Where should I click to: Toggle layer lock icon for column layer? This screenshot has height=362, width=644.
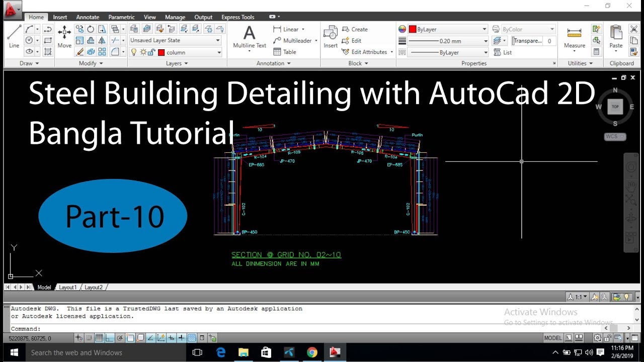pyautogui.click(x=152, y=52)
